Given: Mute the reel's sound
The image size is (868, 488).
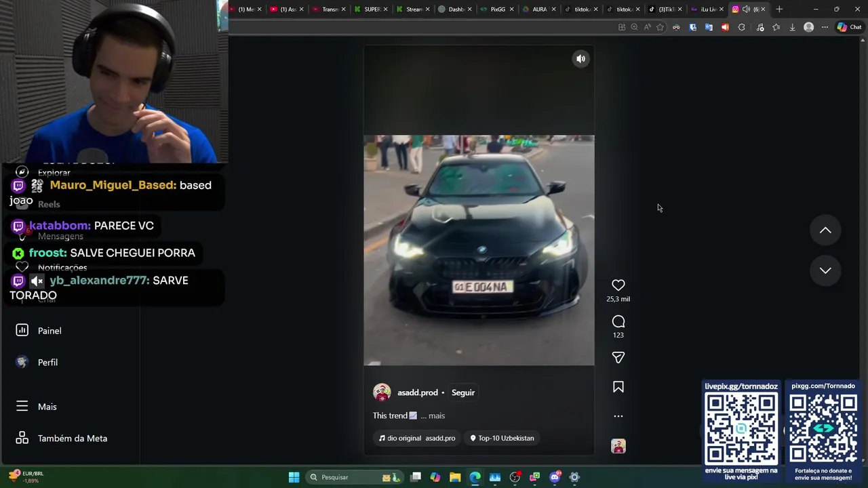Looking at the screenshot, I should pyautogui.click(x=580, y=59).
